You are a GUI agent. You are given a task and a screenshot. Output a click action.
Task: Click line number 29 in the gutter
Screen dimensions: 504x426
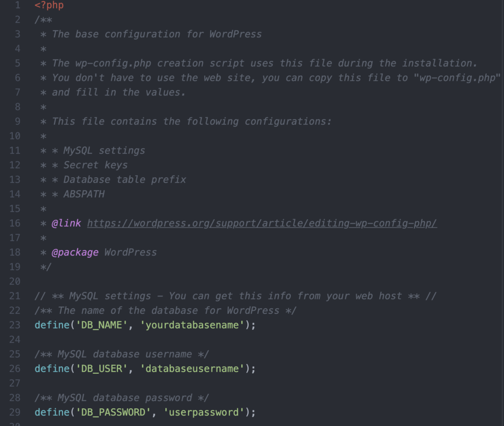[x=15, y=412]
